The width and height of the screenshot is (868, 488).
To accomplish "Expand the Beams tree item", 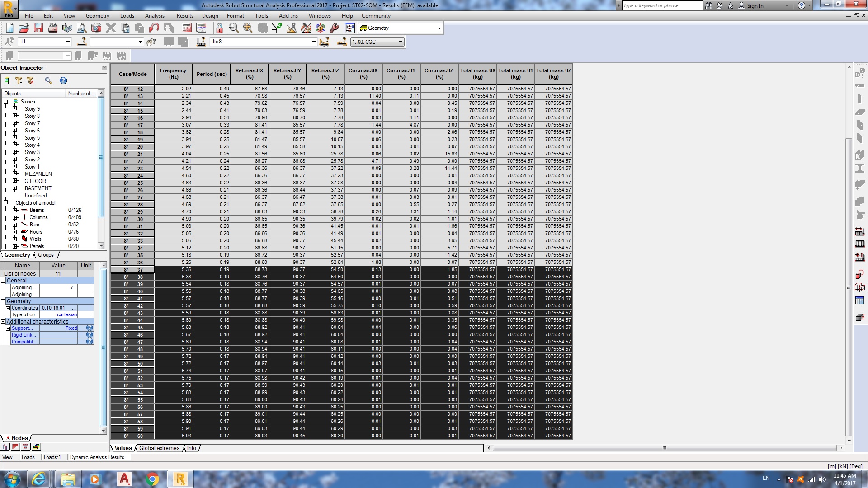I will [x=14, y=210].
